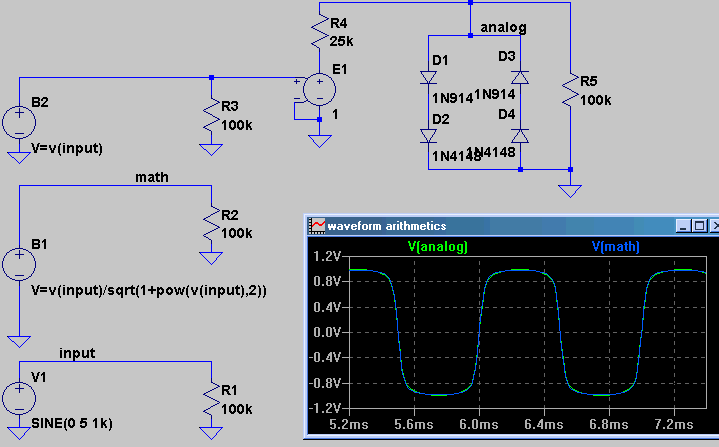
Task: Select the B2 behavioral voltage source symbol
Action: pos(19,122)
